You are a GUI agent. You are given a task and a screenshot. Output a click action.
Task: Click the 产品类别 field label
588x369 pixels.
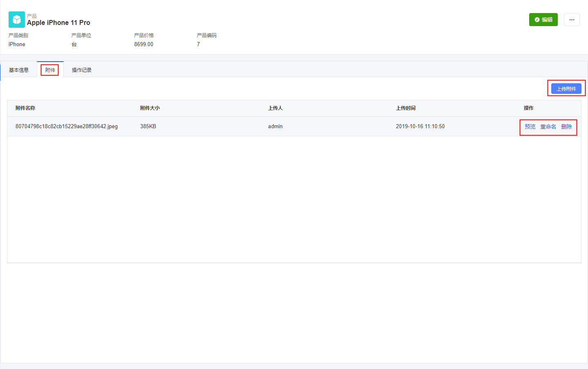pyautogui.click(x=18, y=36)
